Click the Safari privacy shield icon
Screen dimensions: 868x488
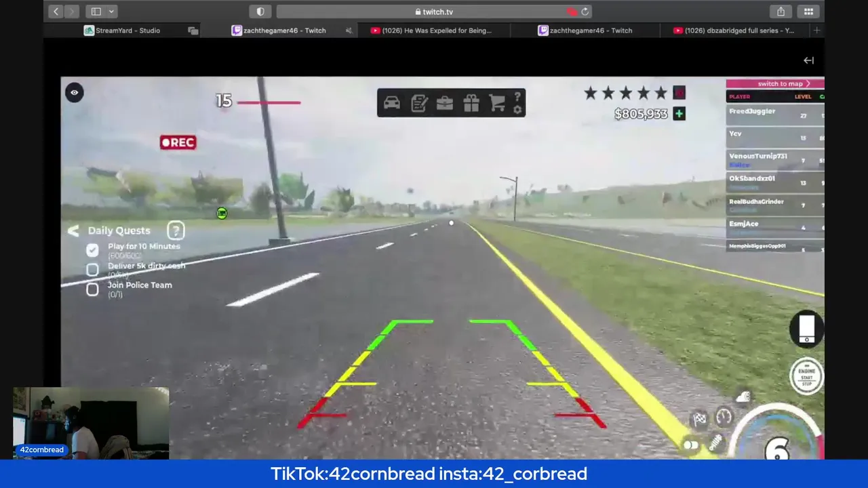[260, 12]
